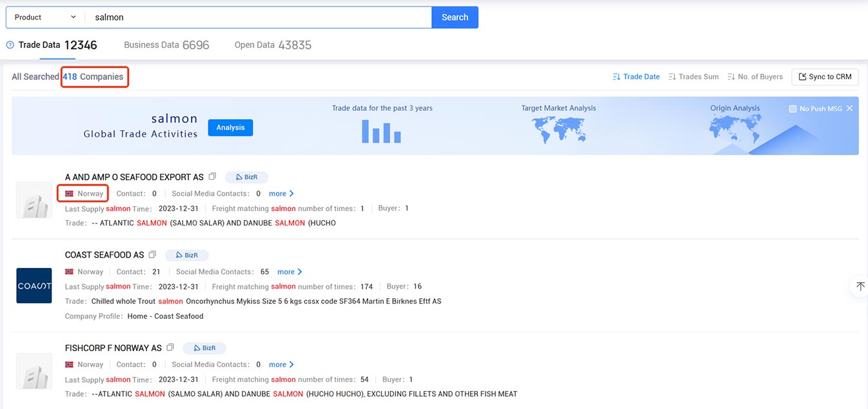The width and height of the screenshot is (868, 409).
Task: Click the 418 companies count
Action: (x=93, y=77)
